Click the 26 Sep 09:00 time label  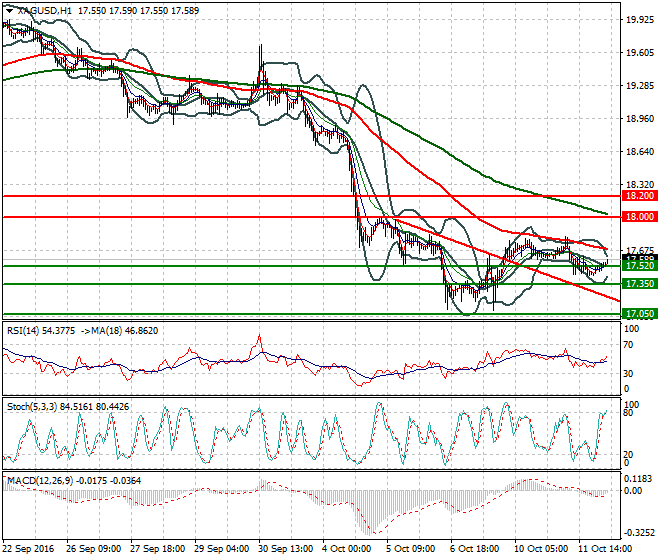tap(93, 549)
